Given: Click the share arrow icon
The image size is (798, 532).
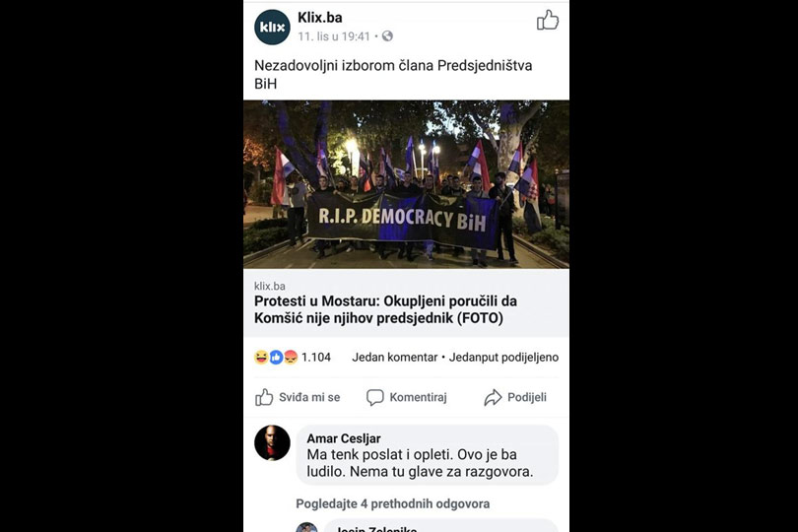Looking at the screenshot, I should 493,398.
